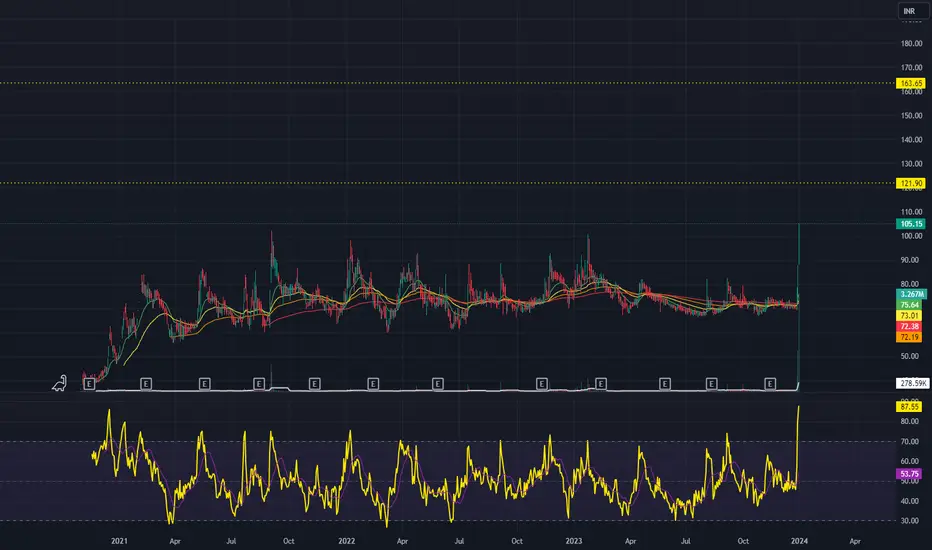This screenshot has height=550, width=932.
Task: Click the 110.00 price axis label
Action: (911, 212)
